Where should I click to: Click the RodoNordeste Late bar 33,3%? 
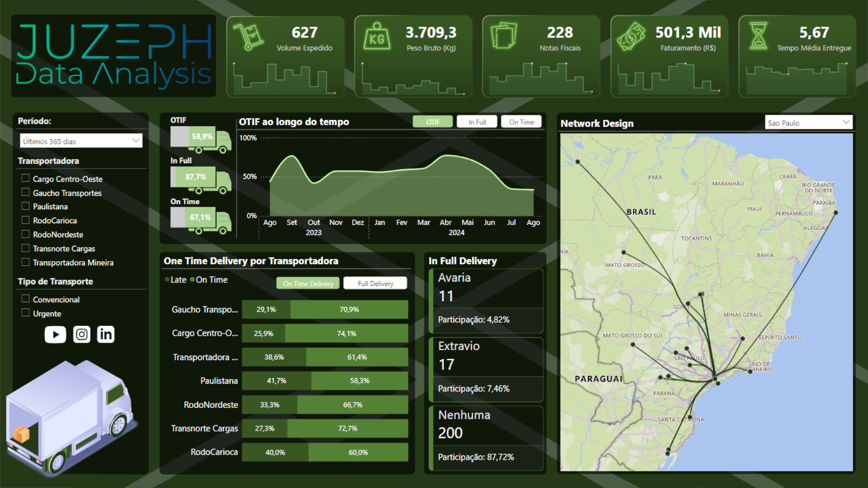[x=270, y=405]
